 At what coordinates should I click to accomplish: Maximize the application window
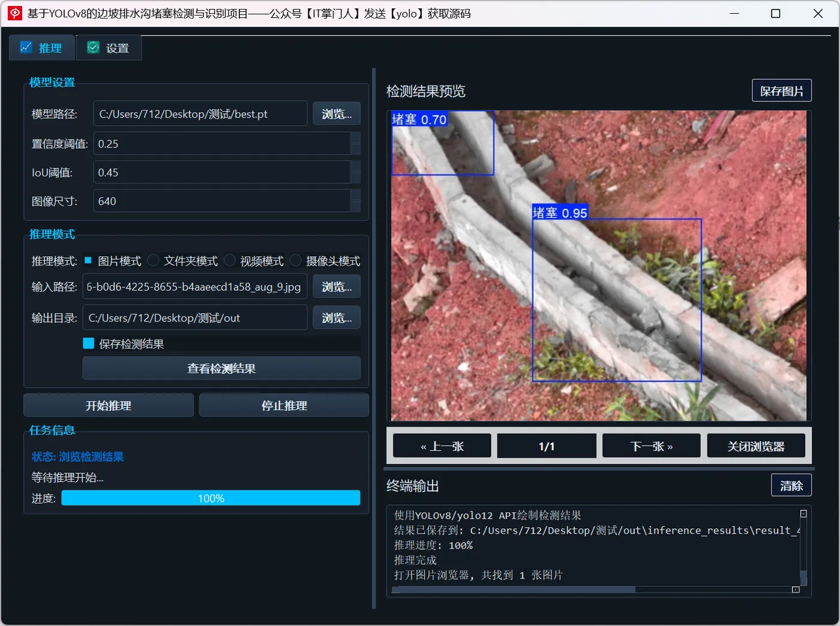click(x=775, y=13)
